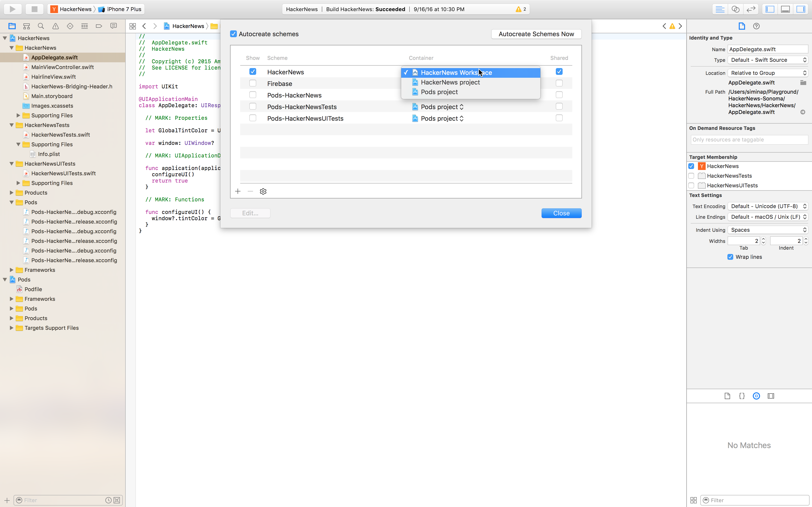Click Autocreate Schemes Now button
This screenshot has width=812, height=507.
point(536,34)
